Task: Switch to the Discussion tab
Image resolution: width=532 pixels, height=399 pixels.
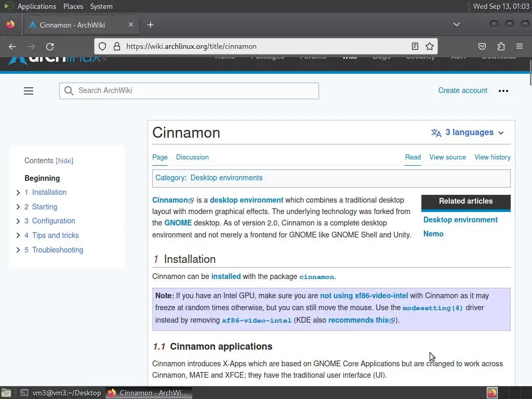Action: click(192, 157)
